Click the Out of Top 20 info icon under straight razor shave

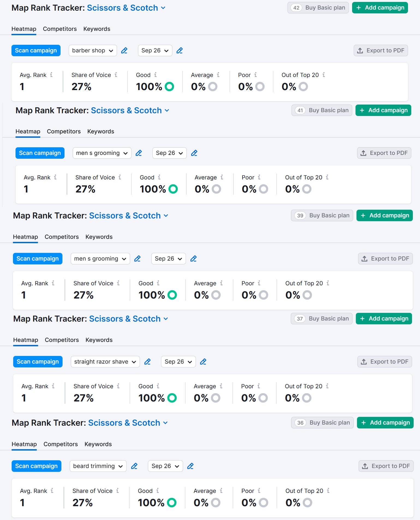pos(327,386)
